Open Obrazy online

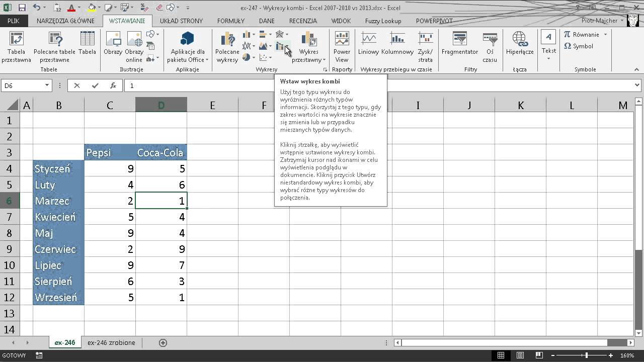(134, 47)
